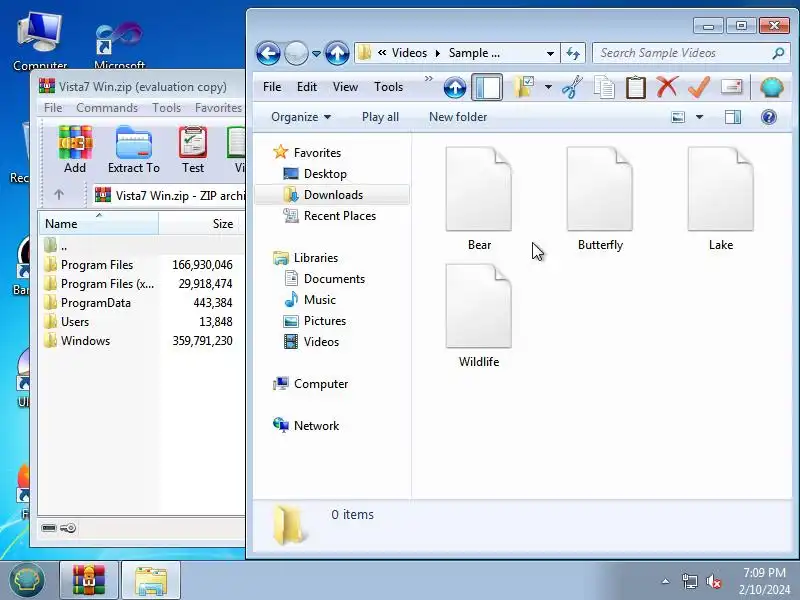Image resolution: width=800 pixels, height=600 pixels.
Task: Toggle the preview pane button
Action: pos(733,117)
